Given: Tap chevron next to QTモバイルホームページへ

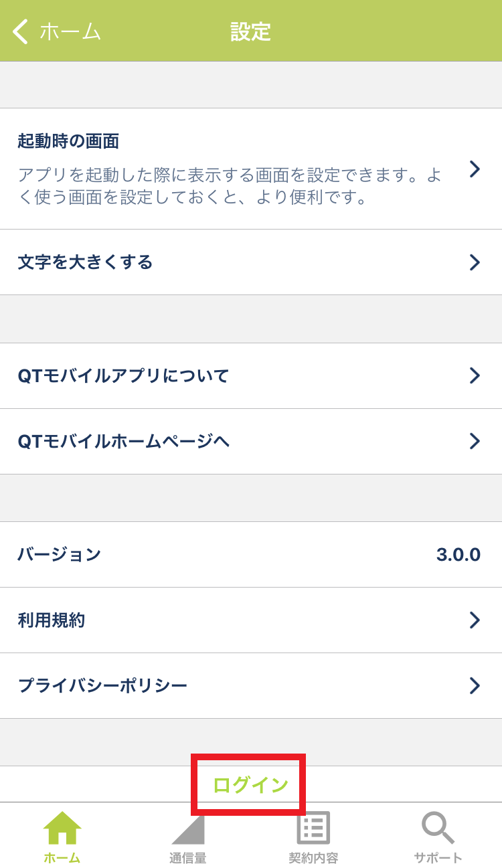Looking at the screenshot, I should click(x=475, y=441).
